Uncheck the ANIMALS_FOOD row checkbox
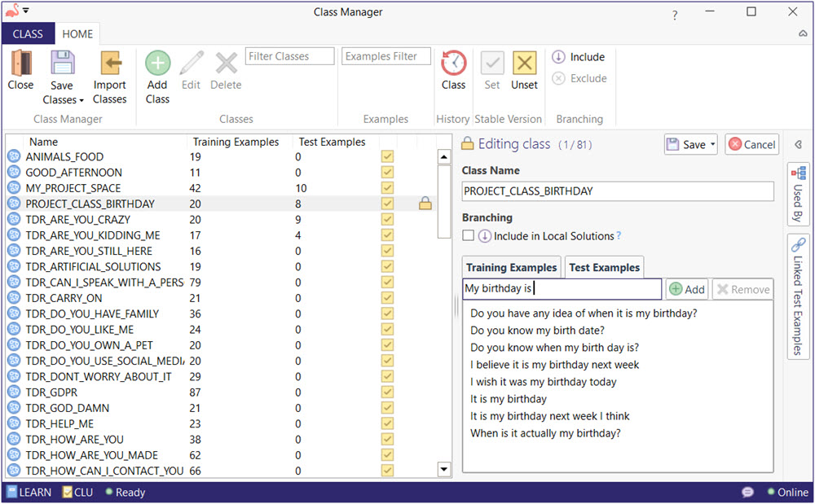Screen dimensions: 815x504 [x=387, y=156]
